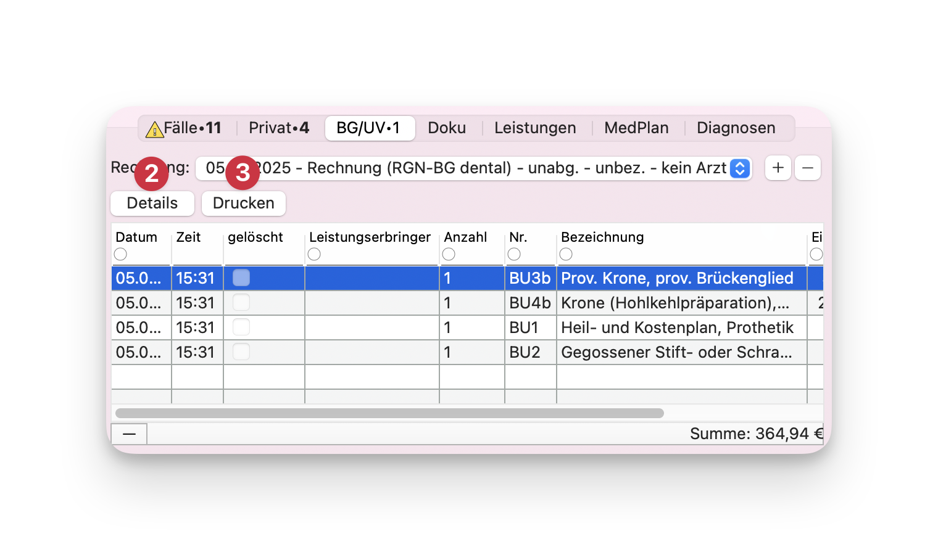Click the Drucken button
The image size is (938, 560).
tap(244, 204)
